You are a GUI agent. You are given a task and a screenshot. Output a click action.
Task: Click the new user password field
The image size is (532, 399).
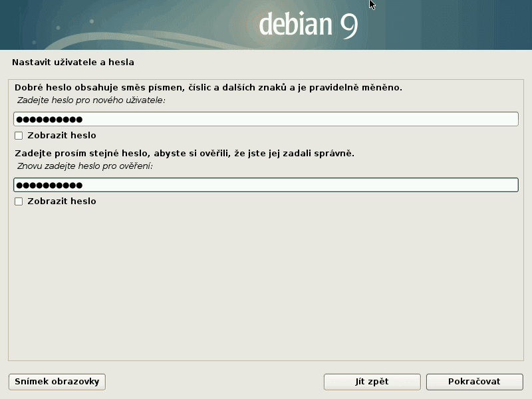[x=266, y=119]
